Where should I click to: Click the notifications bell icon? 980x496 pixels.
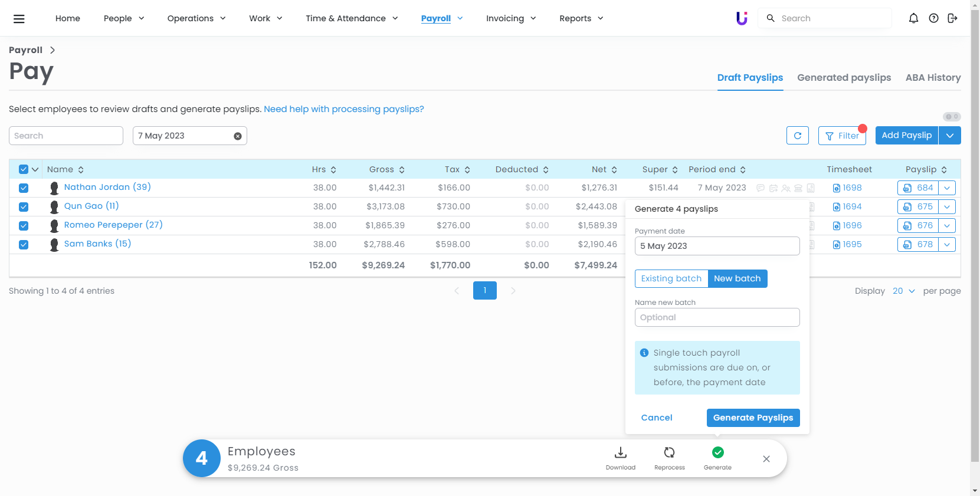[x=913, y=18]
